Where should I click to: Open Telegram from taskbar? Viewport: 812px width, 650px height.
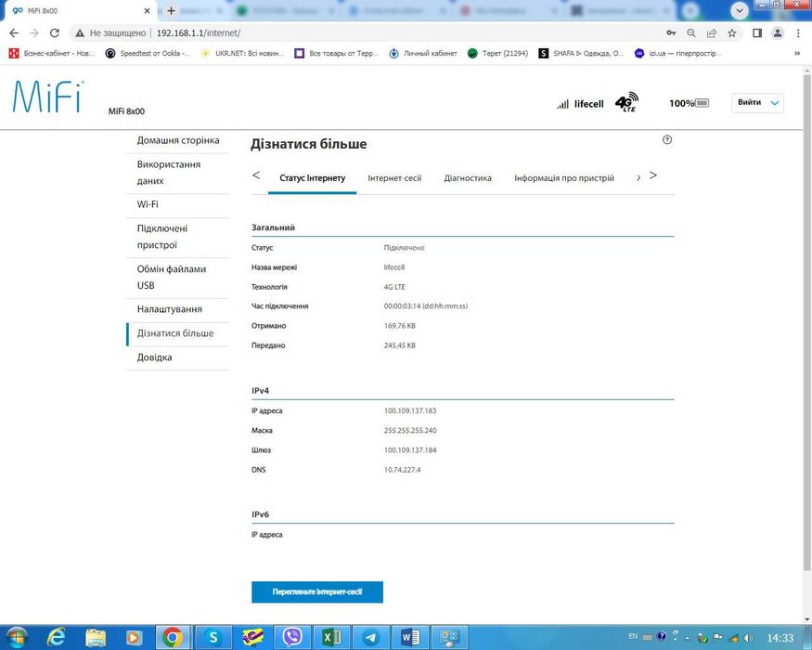click(370, 637)
